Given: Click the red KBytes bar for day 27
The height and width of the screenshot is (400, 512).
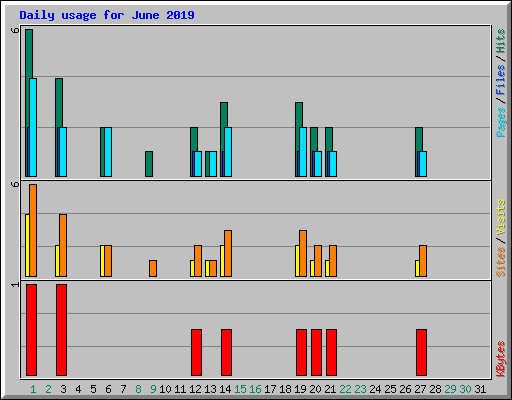Looking at the screenshot, I should pyautogui.click(x=421, y=352).
